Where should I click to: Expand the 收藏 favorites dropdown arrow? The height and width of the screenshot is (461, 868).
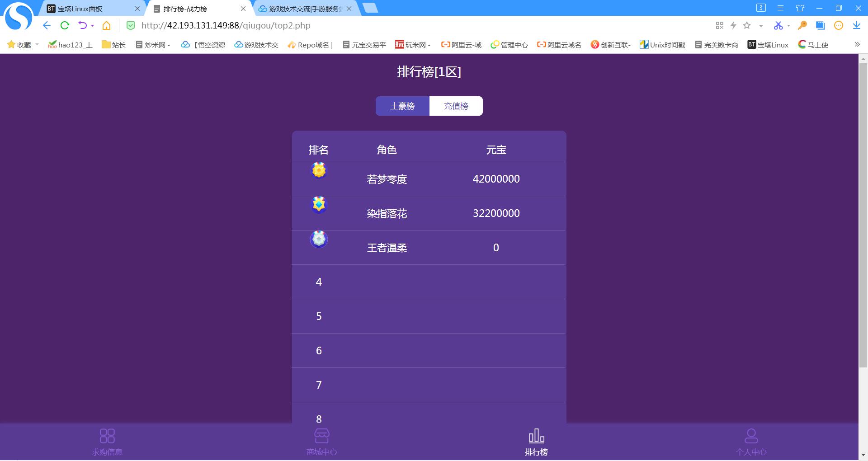click(37, 45)
